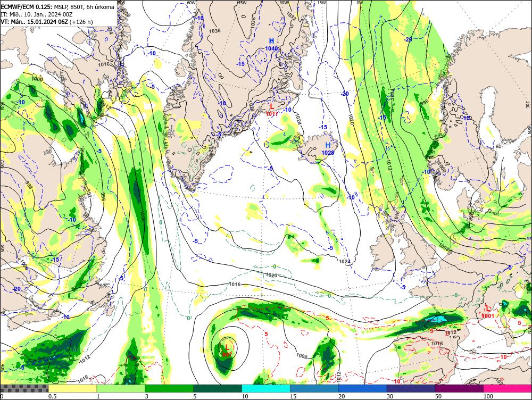This screenshot has width=532, height=400.
Task: Click the initial time 'IT: Mið.. 10. Jan.. 2024 00Z'
Action: click(37, 14)
